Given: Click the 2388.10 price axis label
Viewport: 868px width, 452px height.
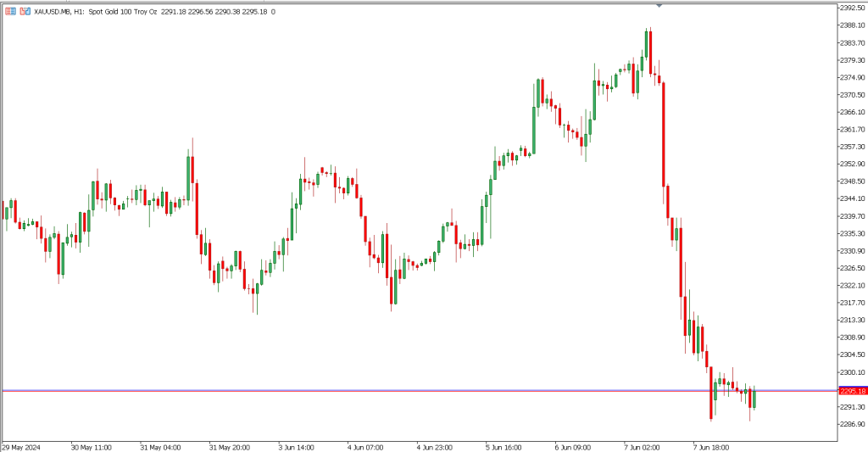Looking at the screenshot, I should tap(854, 25).
